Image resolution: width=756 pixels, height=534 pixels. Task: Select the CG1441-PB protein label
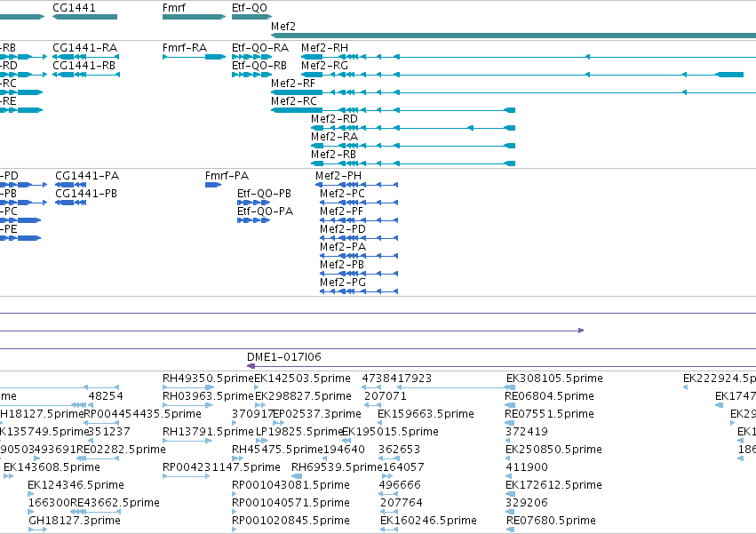pyautogui.click(x=86, y=194)
